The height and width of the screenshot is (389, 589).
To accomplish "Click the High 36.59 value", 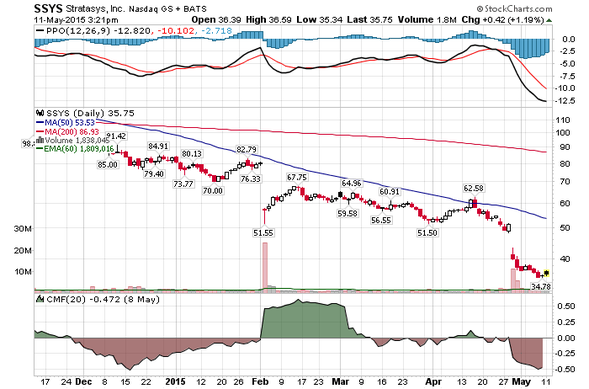I will click(269, 20).
